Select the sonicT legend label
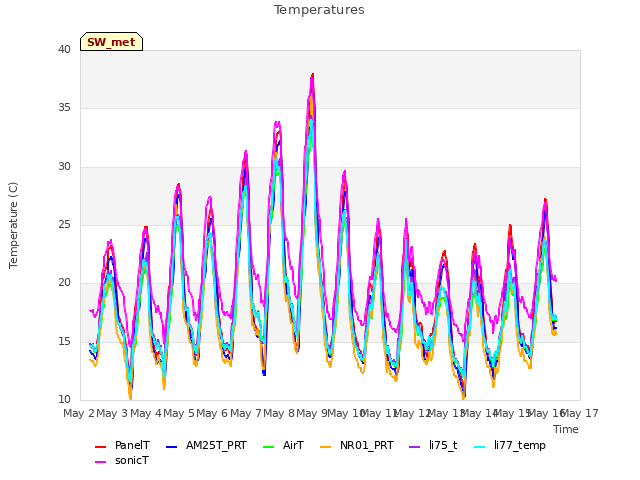 [x=132, y=460]
